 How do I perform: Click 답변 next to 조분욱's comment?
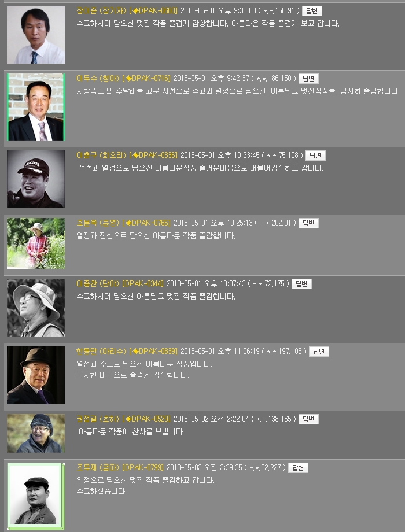(308, 223)
